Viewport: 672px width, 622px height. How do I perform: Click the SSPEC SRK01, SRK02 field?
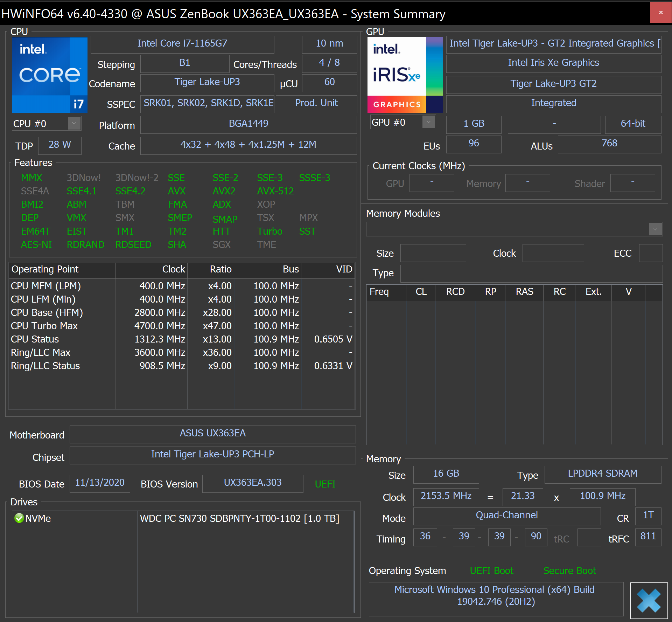pos(208,103)
